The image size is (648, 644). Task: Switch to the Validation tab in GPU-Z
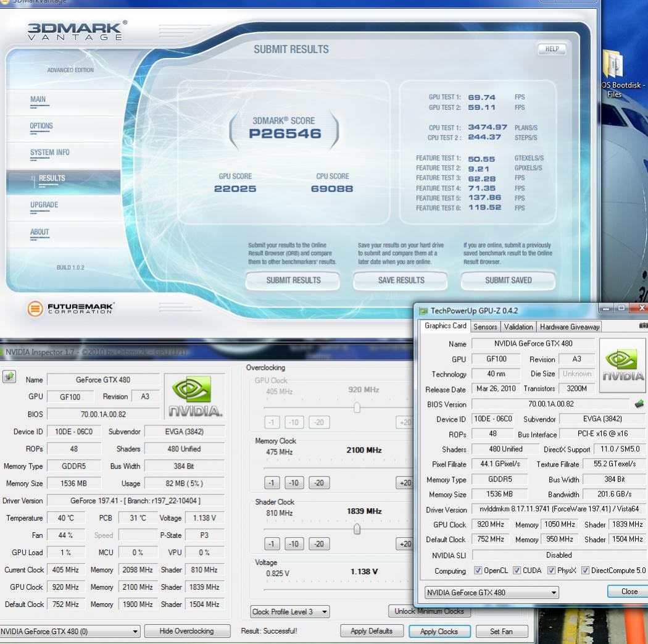pos(518,327)
